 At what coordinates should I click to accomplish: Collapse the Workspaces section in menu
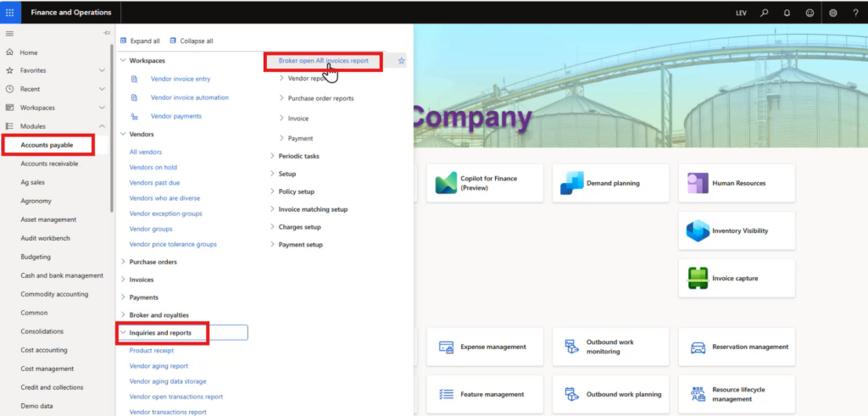click(123, 60)
